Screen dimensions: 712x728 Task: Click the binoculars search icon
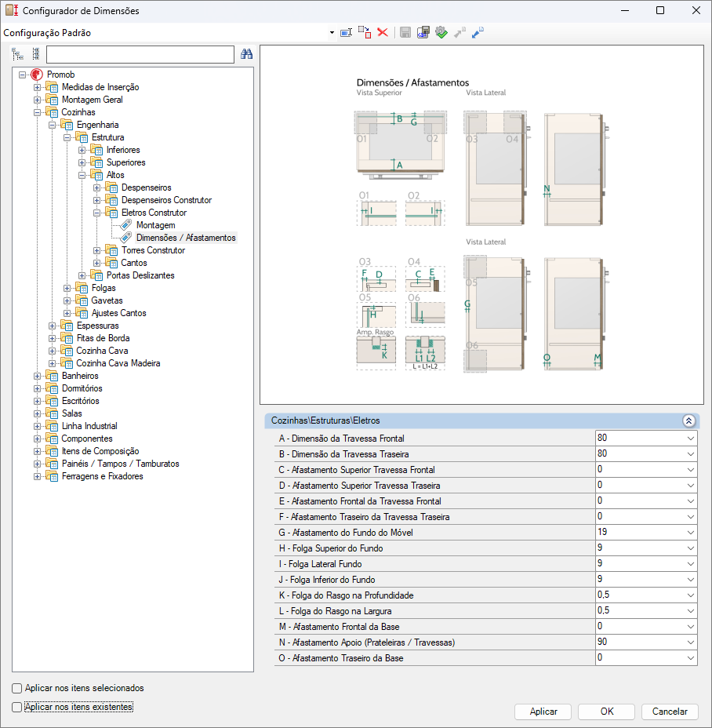(x=246, y=54)
